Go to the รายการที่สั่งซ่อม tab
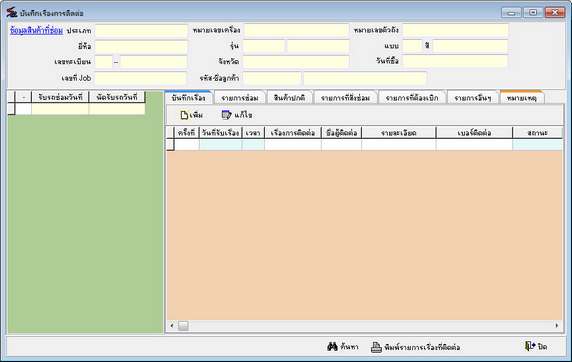572x362 pixels. pos(345,98)
